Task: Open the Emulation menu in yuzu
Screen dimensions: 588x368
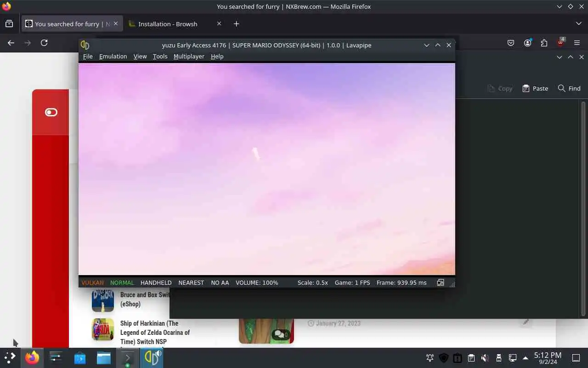Action: point(113,56)
